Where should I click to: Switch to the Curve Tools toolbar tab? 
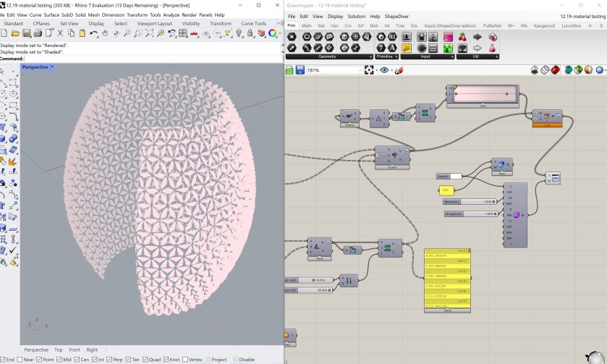[x=253, y=23]
